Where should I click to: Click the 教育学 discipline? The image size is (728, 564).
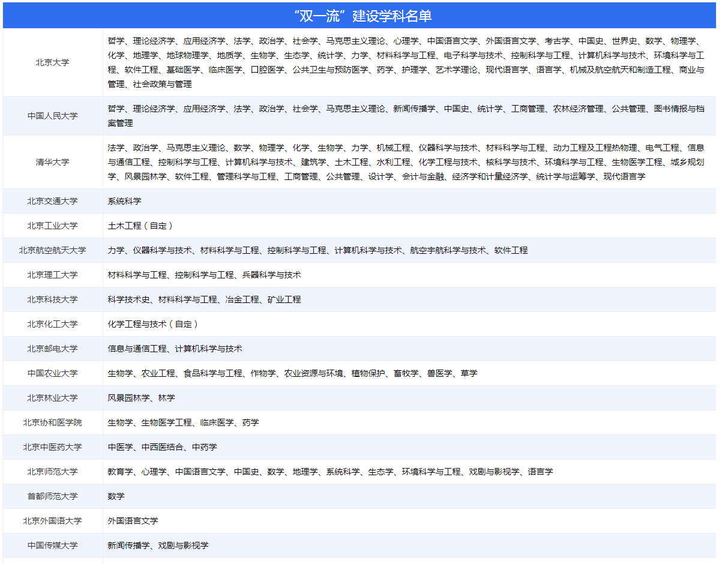(x=121, y=472)
